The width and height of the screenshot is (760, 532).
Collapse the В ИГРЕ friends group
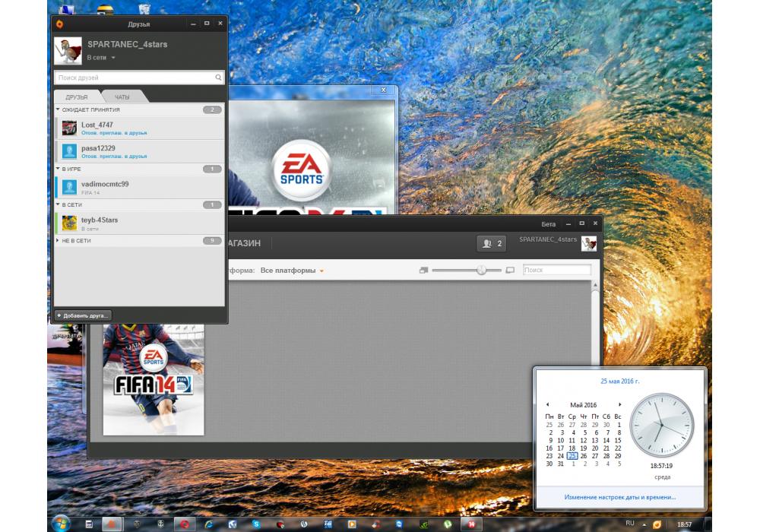point(58,169)
